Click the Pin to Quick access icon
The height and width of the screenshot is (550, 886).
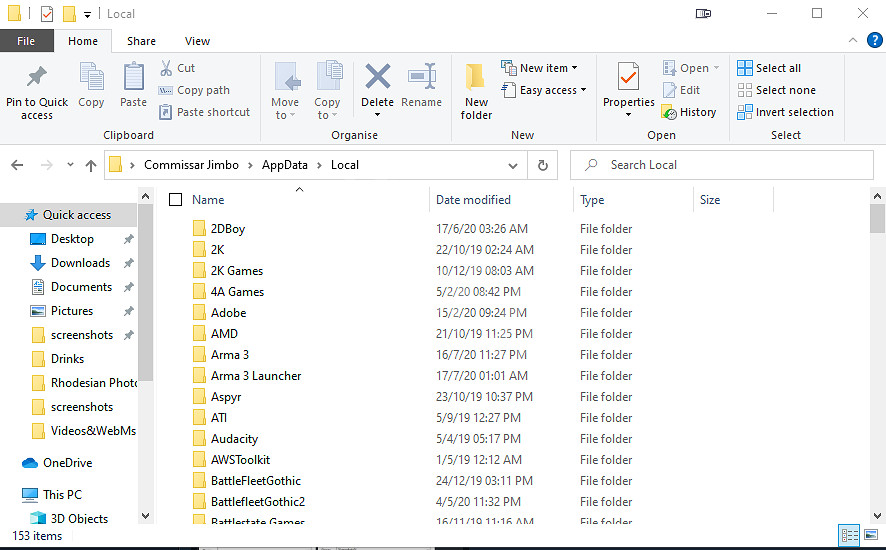pos(37,78)
